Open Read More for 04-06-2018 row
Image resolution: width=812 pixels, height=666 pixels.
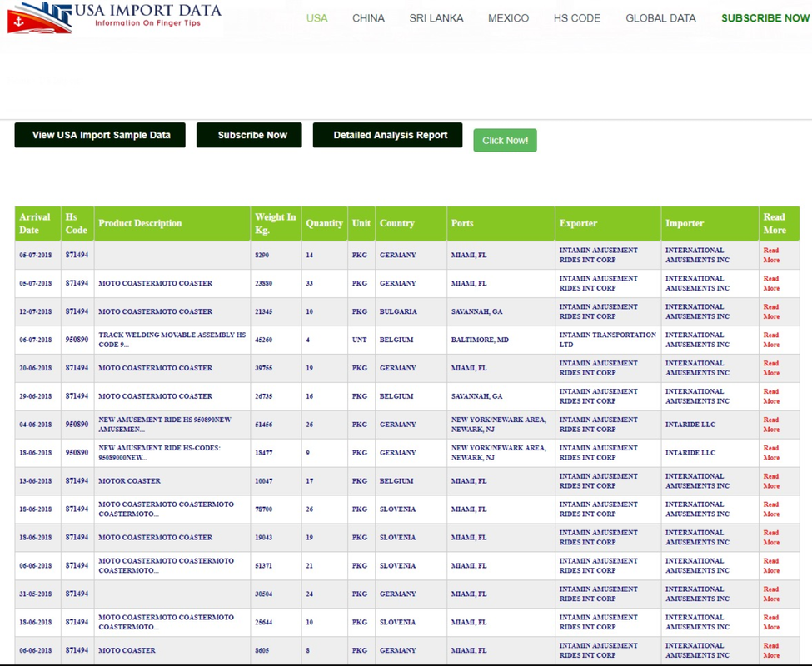coord(771,425)
